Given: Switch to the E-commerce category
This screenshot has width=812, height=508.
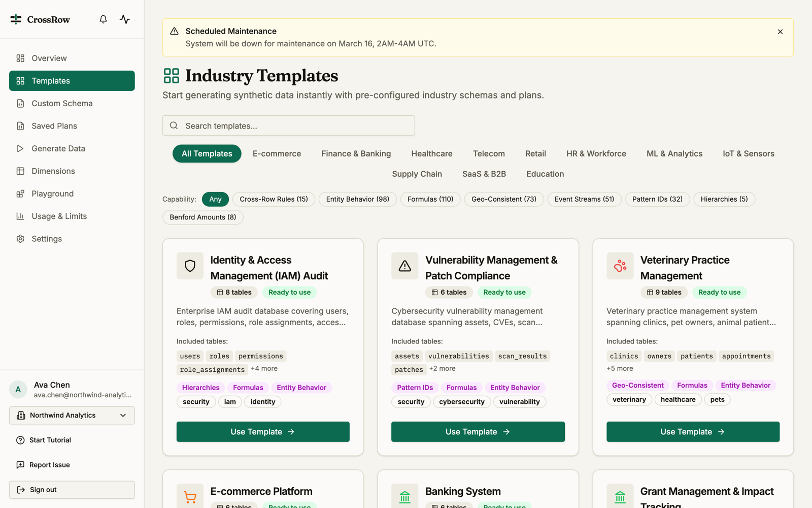Looking at the screenshot, I should (277, 154).
